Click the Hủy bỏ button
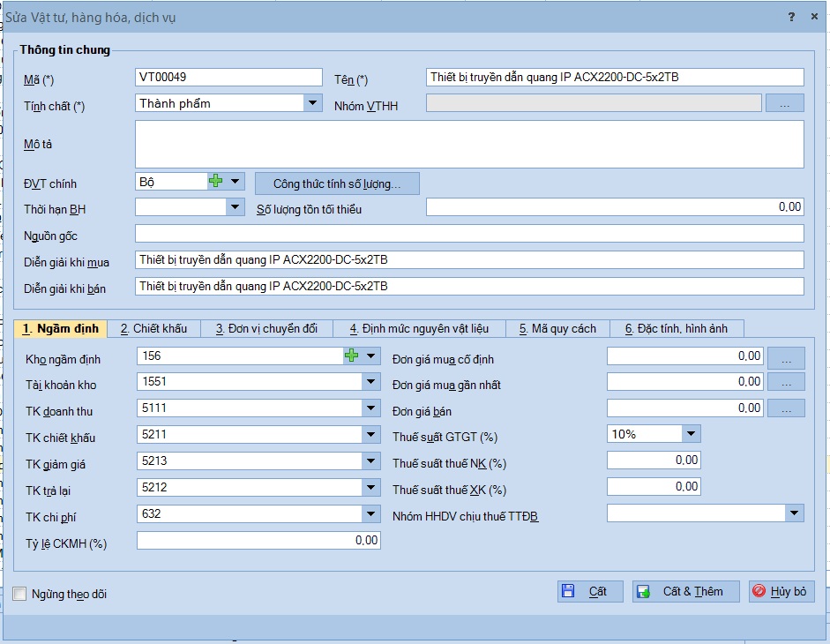The image size is (830, 644). (781, 591)
